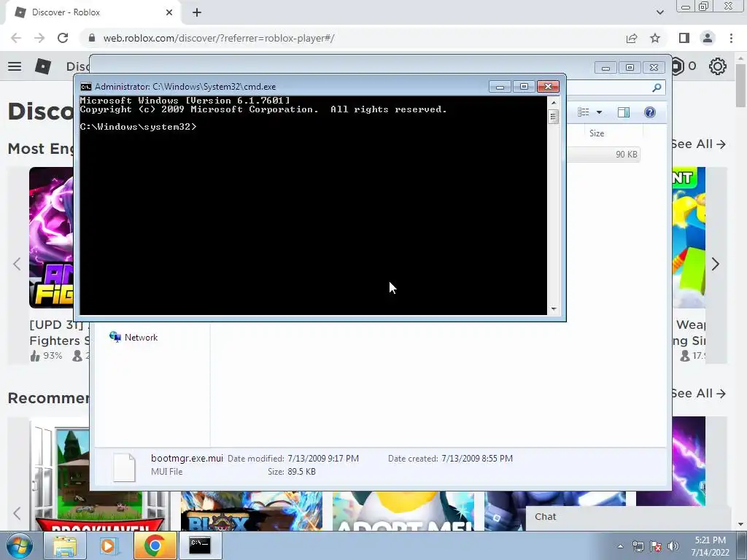Click the cmd scrollbar thumb
The height and width of the screenshot is (560, 747).
point(553,116)
